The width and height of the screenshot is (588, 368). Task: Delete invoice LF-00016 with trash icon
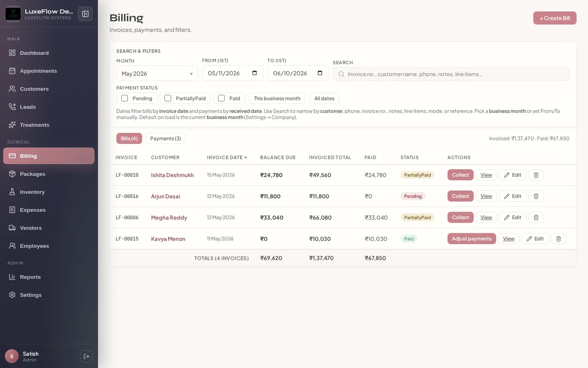(x=536, y=196)
